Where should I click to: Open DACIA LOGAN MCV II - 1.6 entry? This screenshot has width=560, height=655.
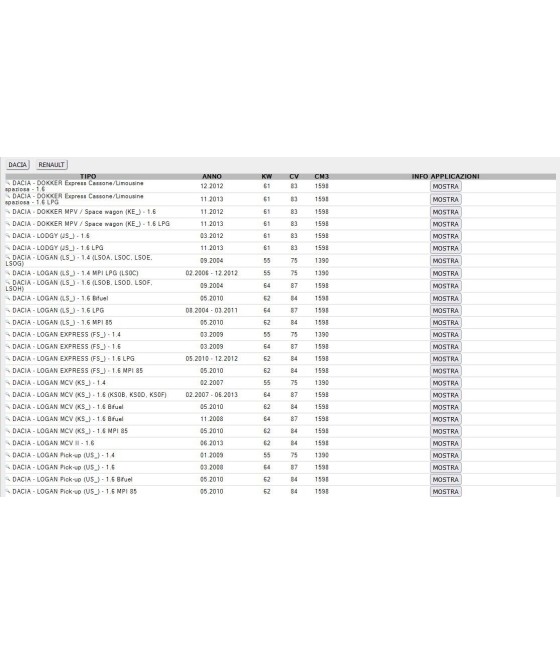(53, 443)
